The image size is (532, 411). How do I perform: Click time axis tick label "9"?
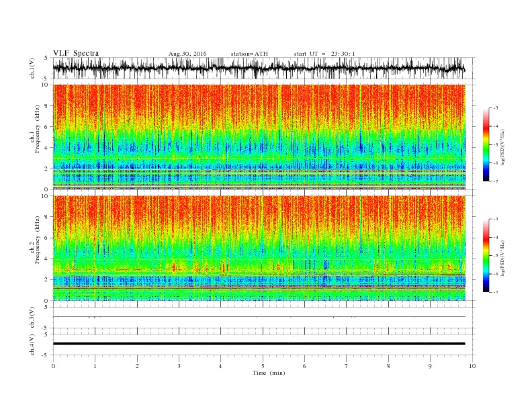click(x=430, y=366)
